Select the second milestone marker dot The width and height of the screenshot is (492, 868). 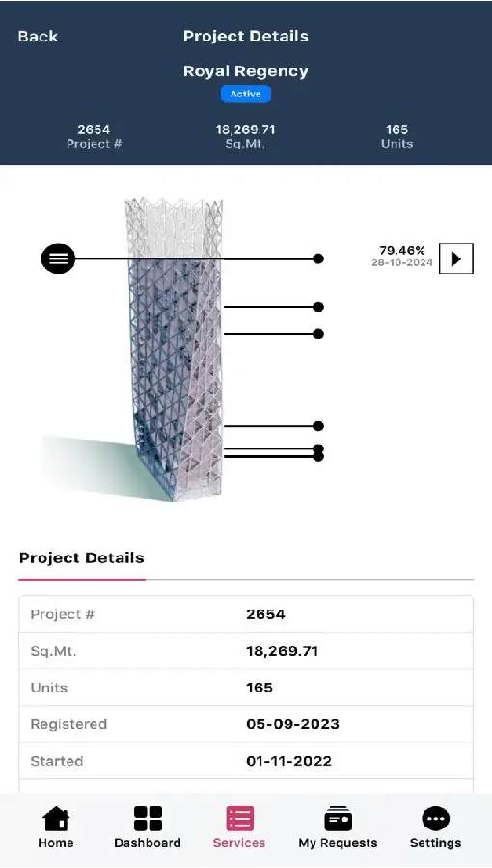(318, 307)
